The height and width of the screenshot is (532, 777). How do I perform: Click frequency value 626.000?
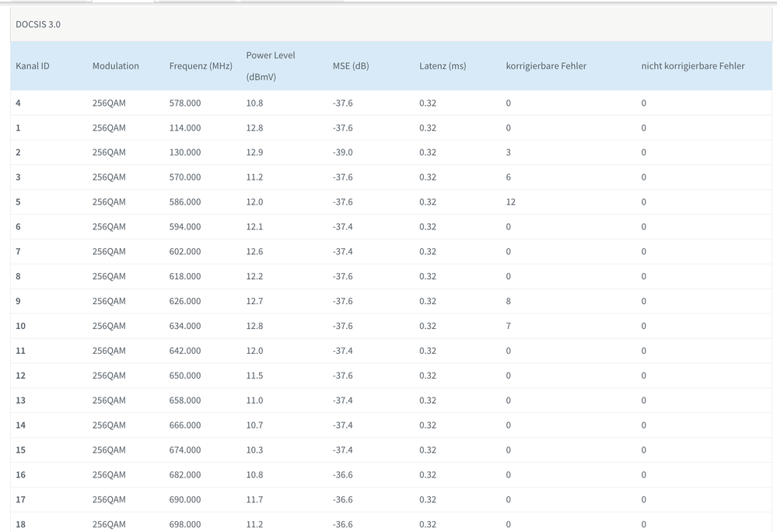click(185, 301)
